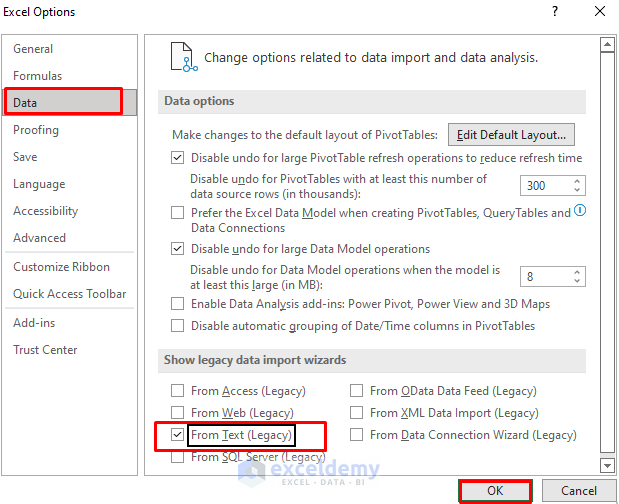
Task: Close the Excel Options dialog
Action: (x=599, y=12)
